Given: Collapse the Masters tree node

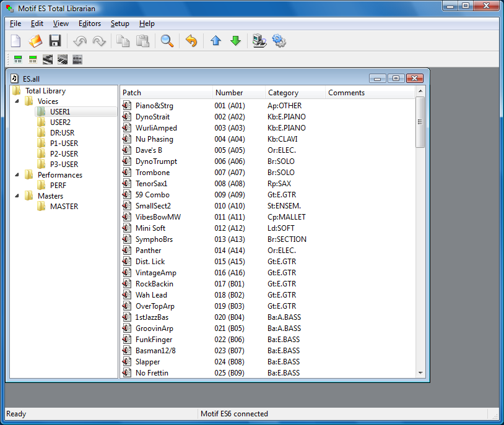Looking at the screenshot, I should [16, 196].
